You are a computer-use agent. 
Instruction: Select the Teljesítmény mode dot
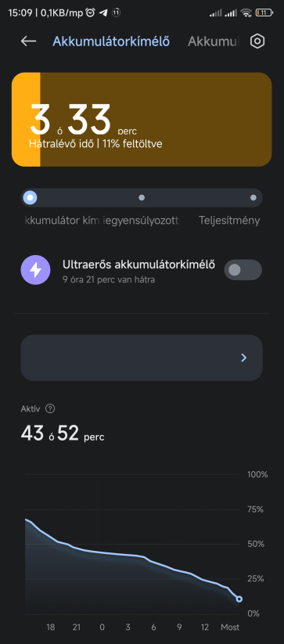(x=253, y=197)
